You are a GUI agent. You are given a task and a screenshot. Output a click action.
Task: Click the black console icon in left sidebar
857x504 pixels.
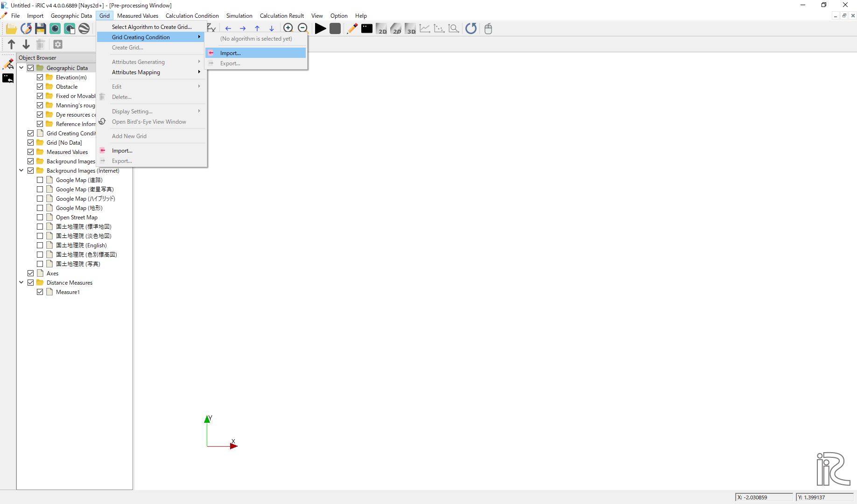[8, 78]
